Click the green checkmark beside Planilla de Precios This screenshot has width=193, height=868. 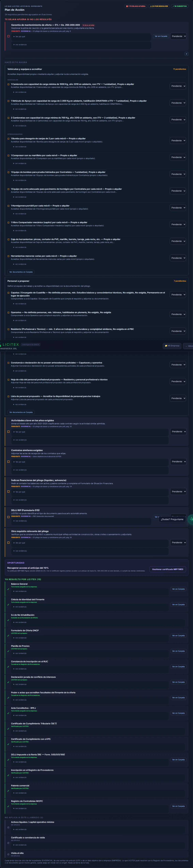8,651
